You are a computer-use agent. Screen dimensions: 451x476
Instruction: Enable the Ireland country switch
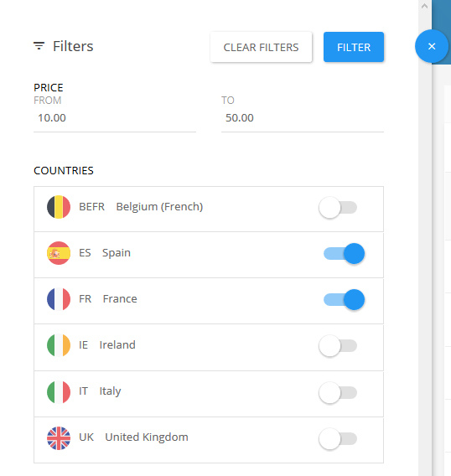pos(338,346)
